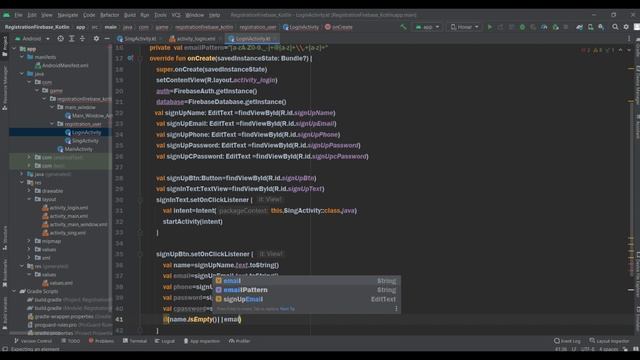
Task: Open Layout Inspector from status bar
Action: coord(609,341)
